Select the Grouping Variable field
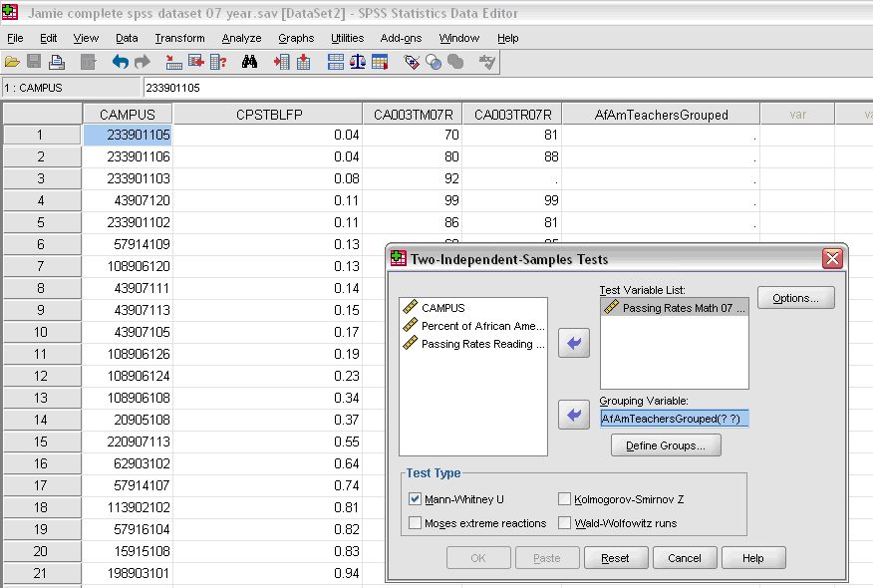This screenshot has height=588, width=873. 674,419
